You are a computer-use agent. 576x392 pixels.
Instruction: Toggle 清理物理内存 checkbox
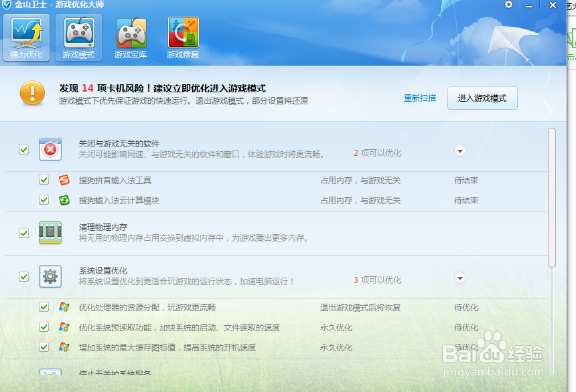tap(24, 233)
